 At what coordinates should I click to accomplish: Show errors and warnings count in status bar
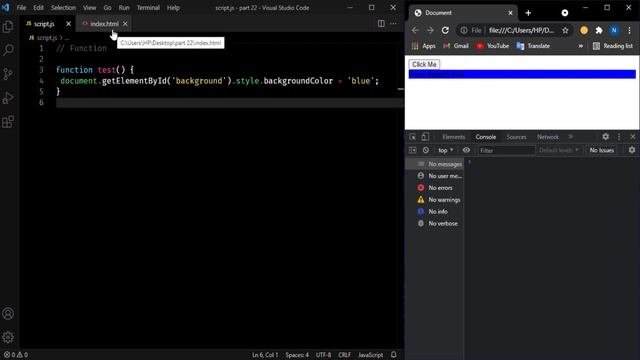[x=16, y=355]
